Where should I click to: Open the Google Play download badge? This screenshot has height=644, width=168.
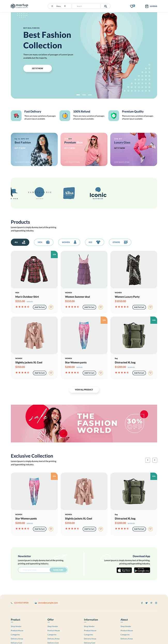coord(142,570)
